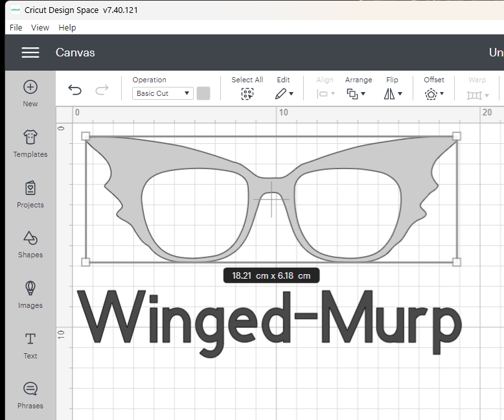The height and width of the screenshot is (420, 504).
Task: Click the Undo arrow
Action: click(75, 90)
